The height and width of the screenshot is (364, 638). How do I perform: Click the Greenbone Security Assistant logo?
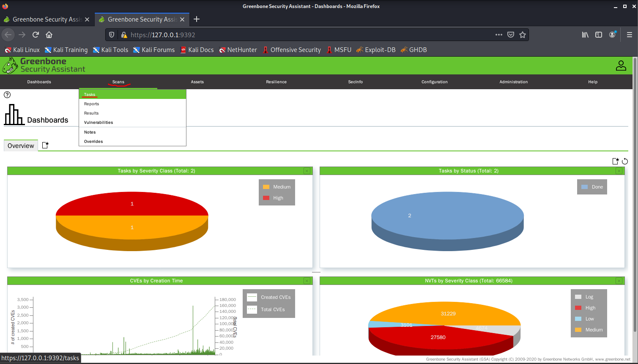[44, 66]
